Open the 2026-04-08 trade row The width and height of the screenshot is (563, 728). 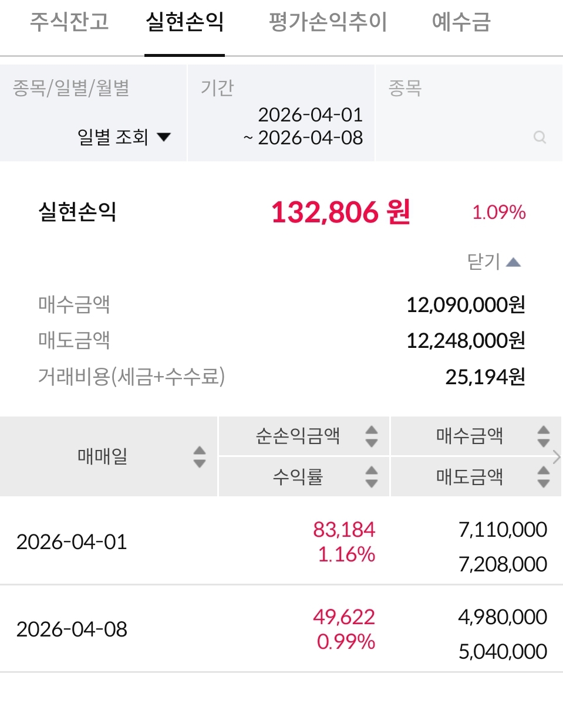coord(72,629)
